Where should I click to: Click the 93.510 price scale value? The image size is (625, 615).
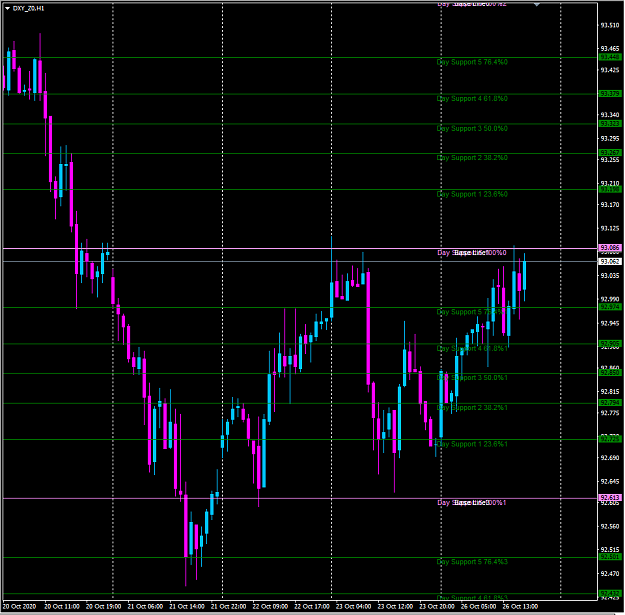(610, 26)
